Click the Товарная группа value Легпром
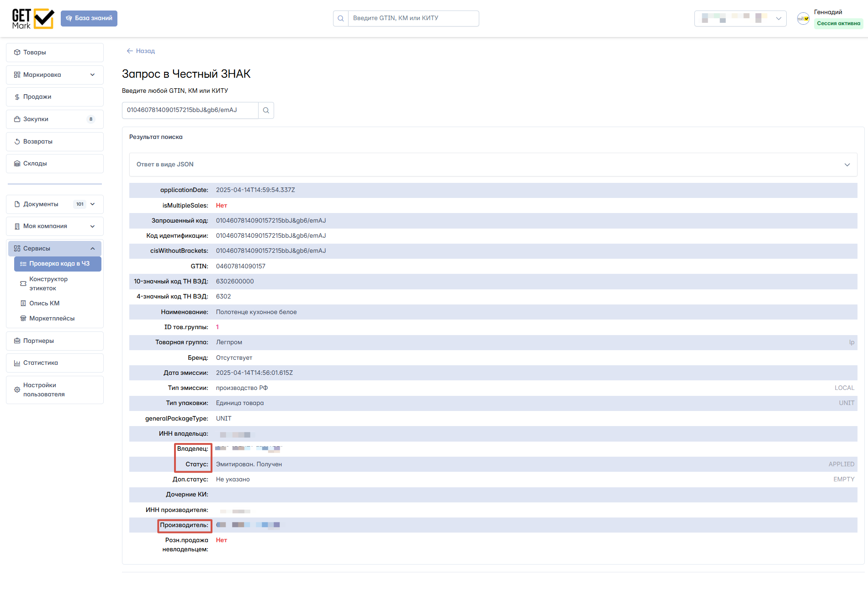868x592 pixels. [229, 342]
